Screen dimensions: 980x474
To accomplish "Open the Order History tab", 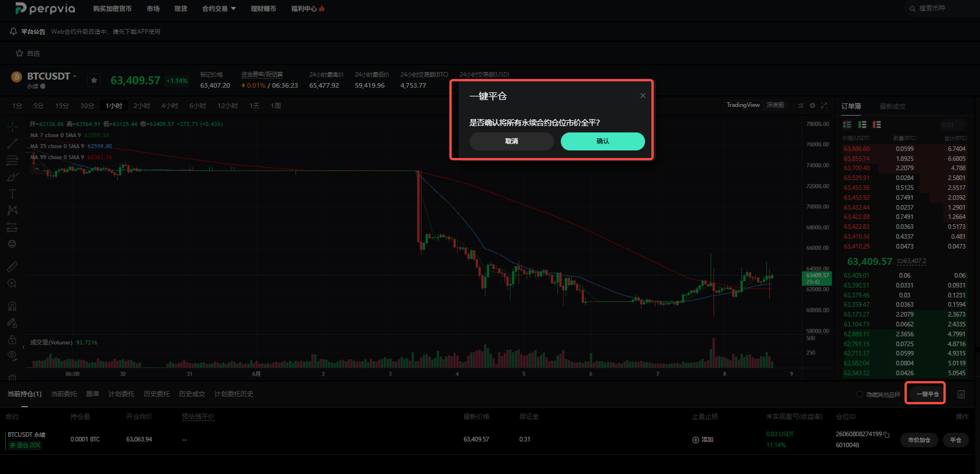I will tap(157, 394).
